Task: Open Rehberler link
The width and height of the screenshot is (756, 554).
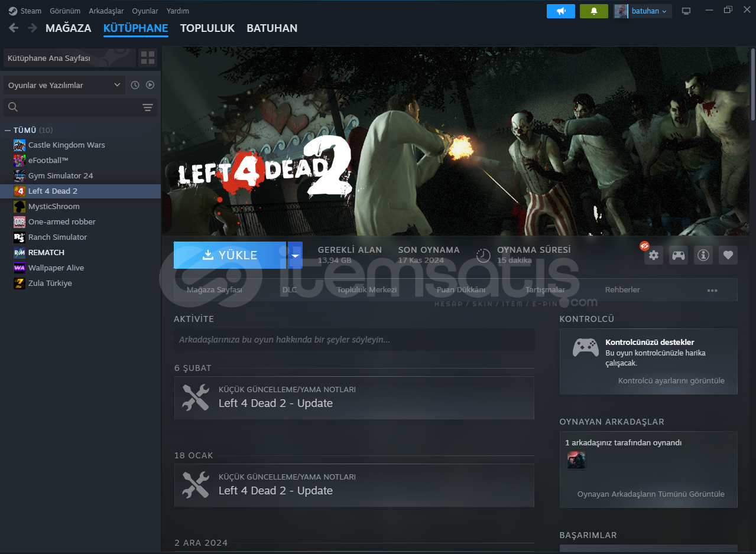Action: tap(622, 290)
